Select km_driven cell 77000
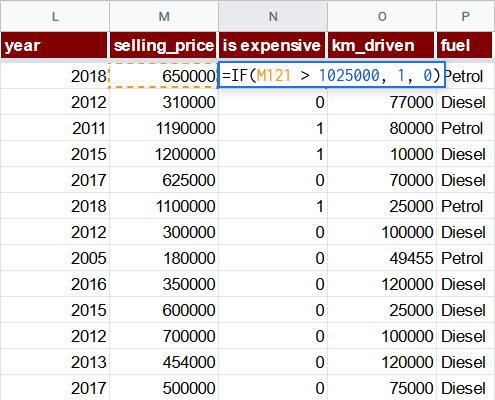The height and width of the screenshot is (400, 495). pos(382,102)
